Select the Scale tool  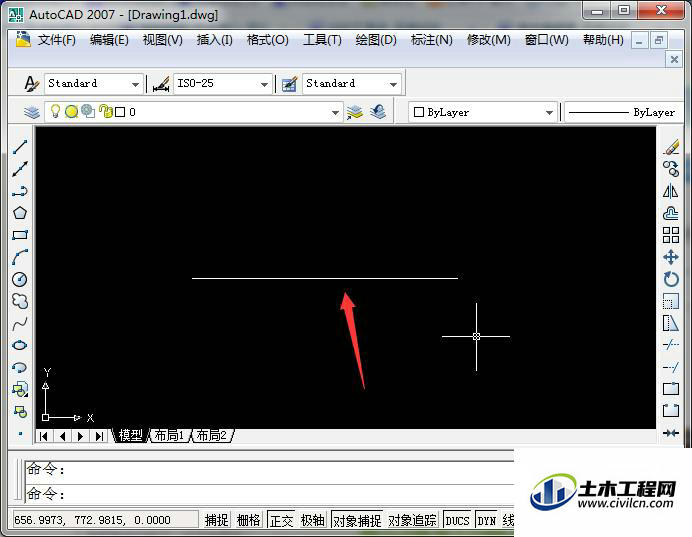click(671, 301)
